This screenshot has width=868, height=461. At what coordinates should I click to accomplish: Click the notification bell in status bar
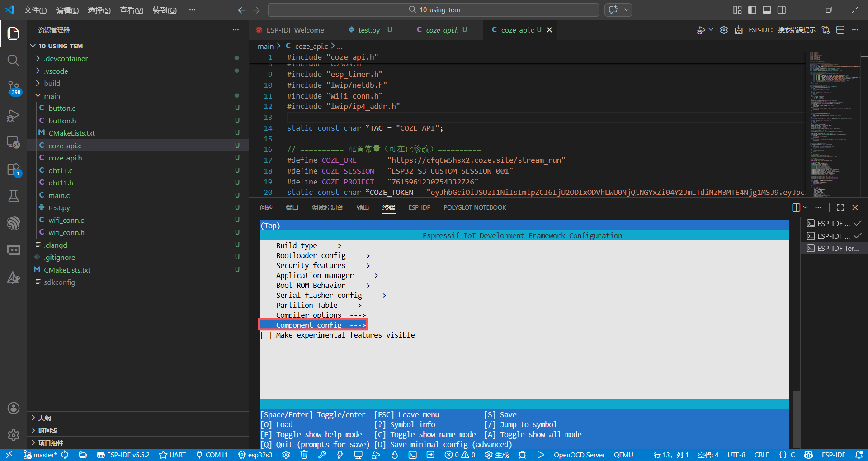tap(859, 455)
